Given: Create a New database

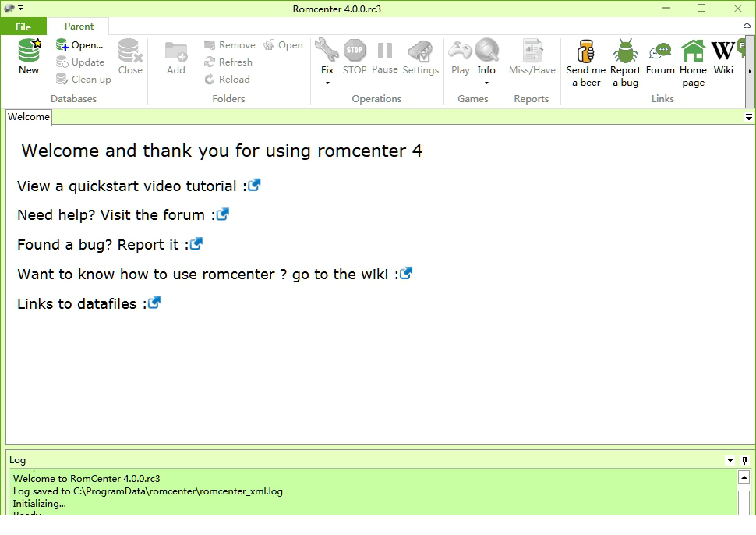Looking at the screenshot, I should (x=29, y=56).
